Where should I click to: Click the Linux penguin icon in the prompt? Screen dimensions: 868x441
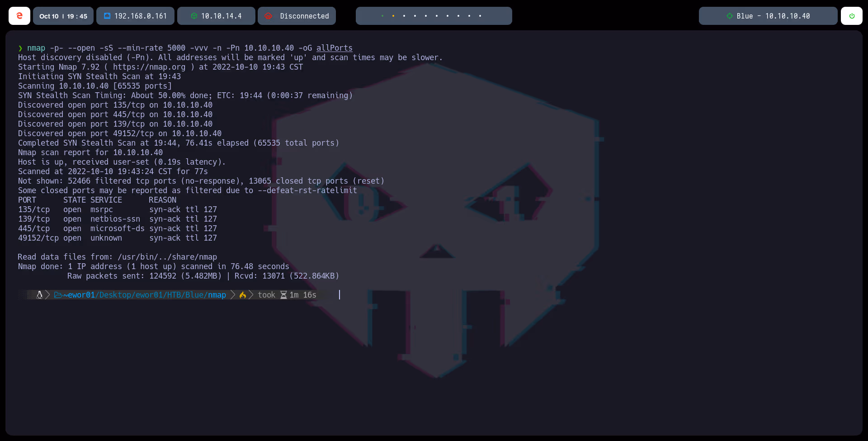(x=39, y=295)
